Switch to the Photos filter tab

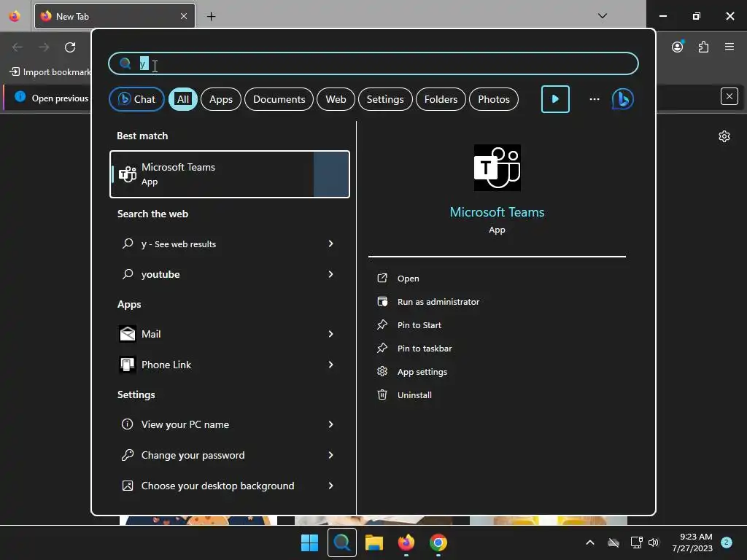click(494, 99)
